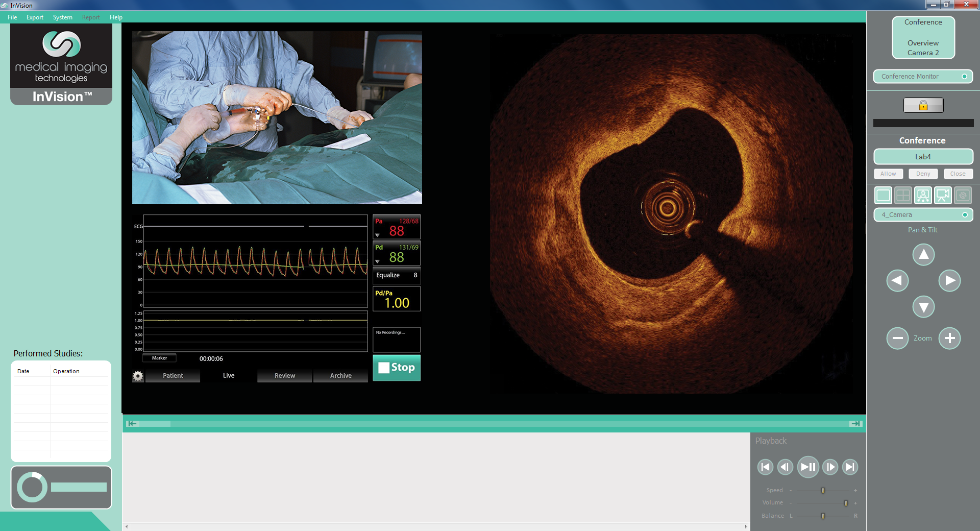Click the horizontal scrollbar right arrow
Viewport: 980px width, 531px height.
click(x=746, y=526)
